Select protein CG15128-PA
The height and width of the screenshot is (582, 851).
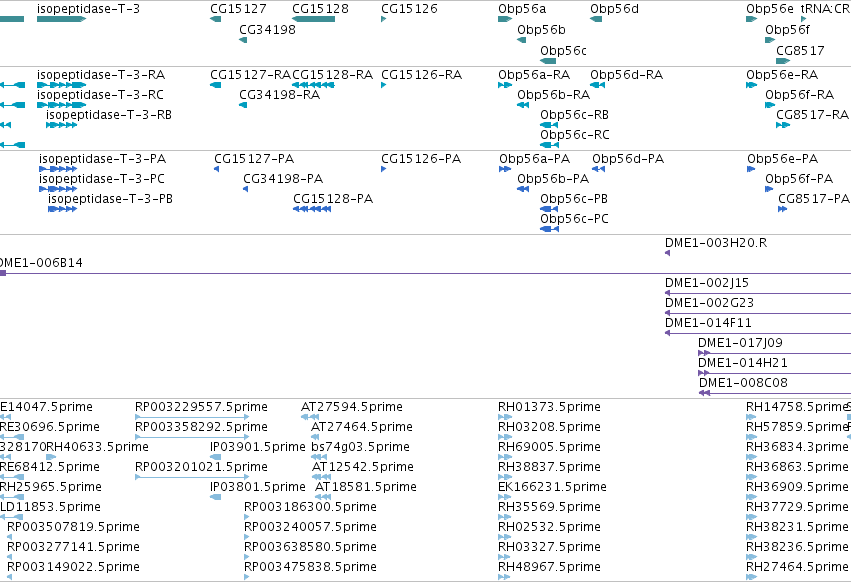[333, 199]
